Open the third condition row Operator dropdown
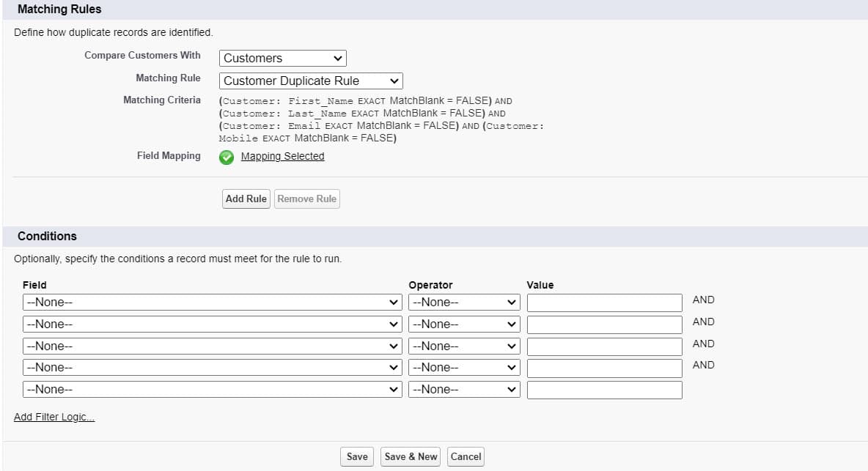The image size is (868, 471). (x=464, y=346)
